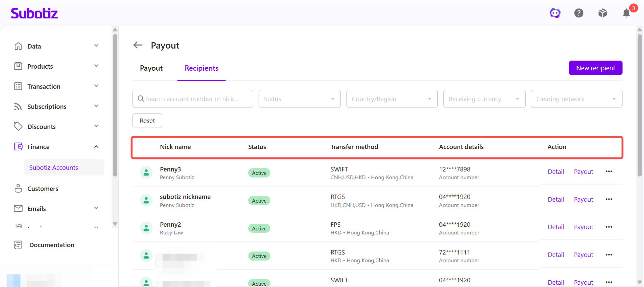
Task: Click the Transfer method column header
Action: [354, 147]
